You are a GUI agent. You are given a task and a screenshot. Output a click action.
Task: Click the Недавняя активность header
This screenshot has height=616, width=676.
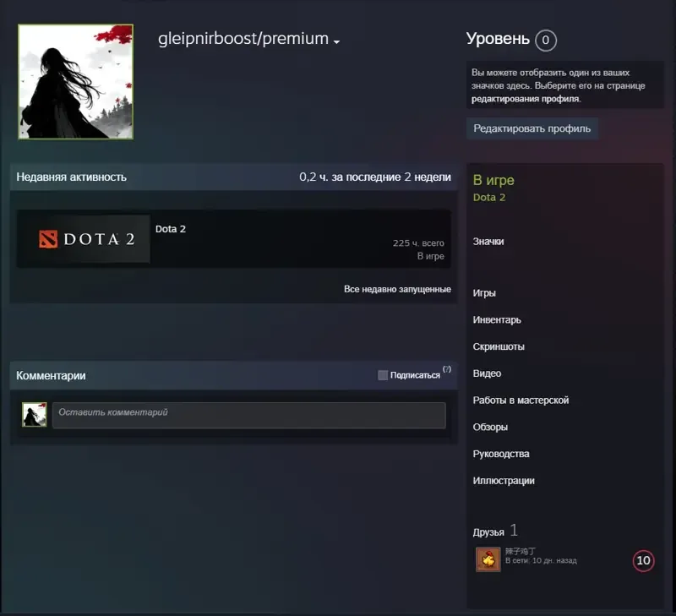tap(71, 177)
